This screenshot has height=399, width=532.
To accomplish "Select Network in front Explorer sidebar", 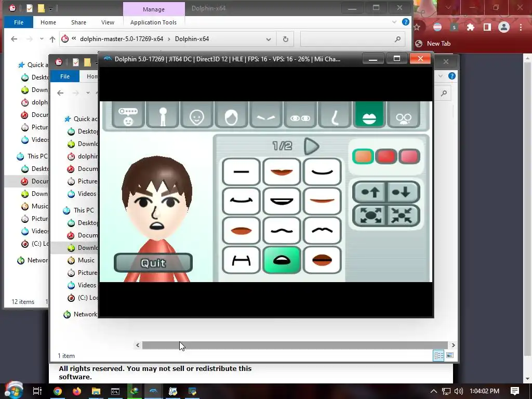I will pyautogui.click(x=85, y=314).
